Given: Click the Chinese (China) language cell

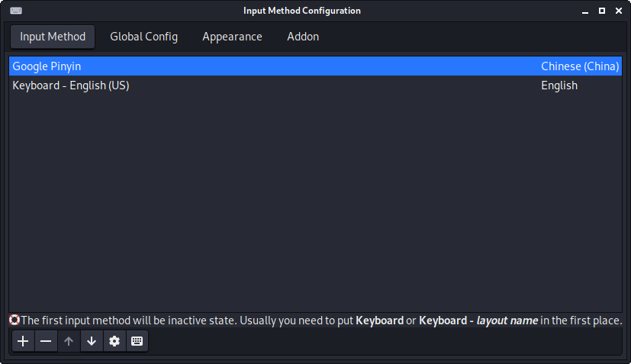Looking at the screenshot, I should point(580,66).
